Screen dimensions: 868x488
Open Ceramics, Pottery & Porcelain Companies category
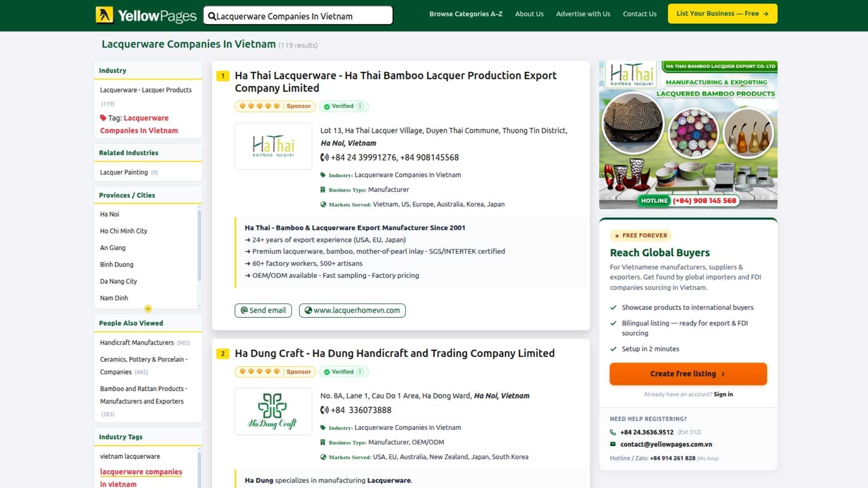point(144,366)
